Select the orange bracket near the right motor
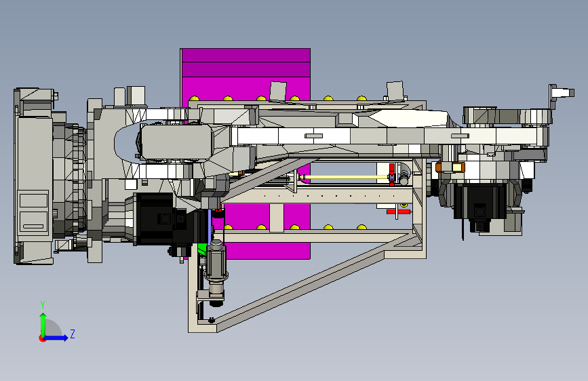588x381 pixels. click(450, 167)
